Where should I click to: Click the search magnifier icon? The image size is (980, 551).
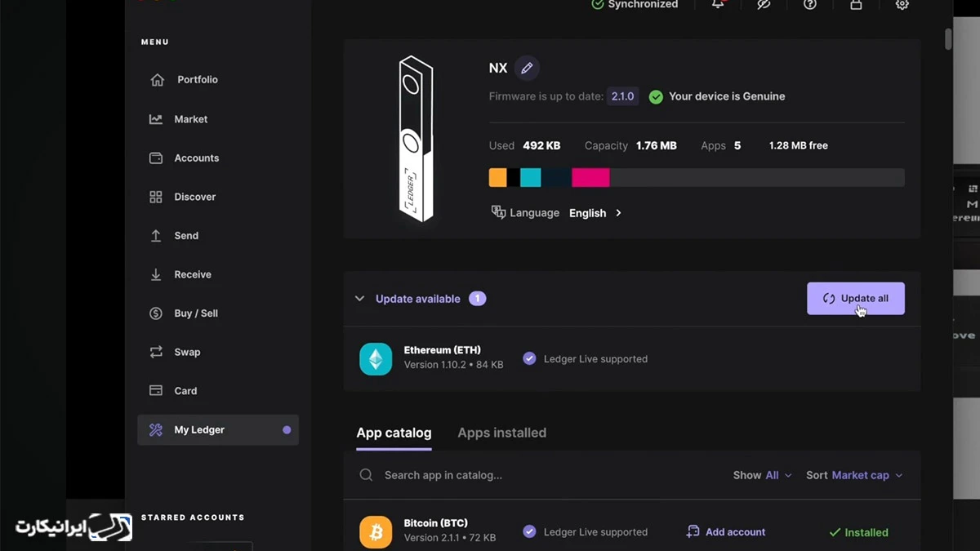tap(367, 475)
